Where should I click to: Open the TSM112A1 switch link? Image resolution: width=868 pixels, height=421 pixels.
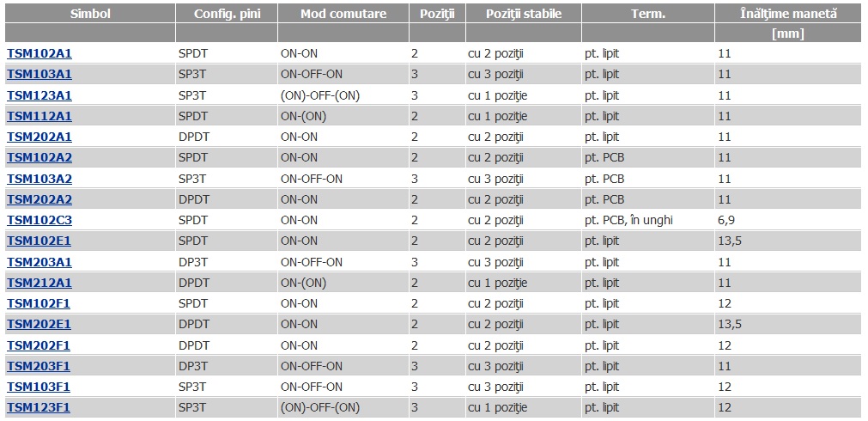pos(39,116)
